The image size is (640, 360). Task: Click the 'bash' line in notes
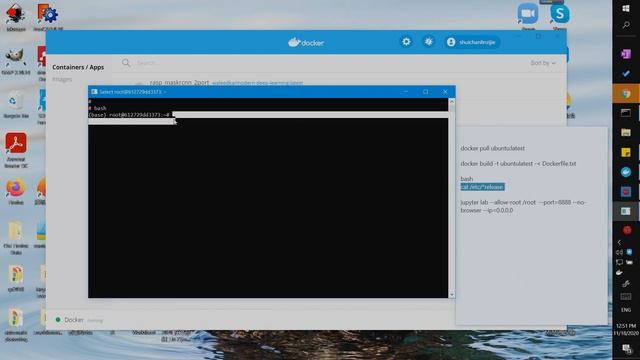[x=467, y=179]
